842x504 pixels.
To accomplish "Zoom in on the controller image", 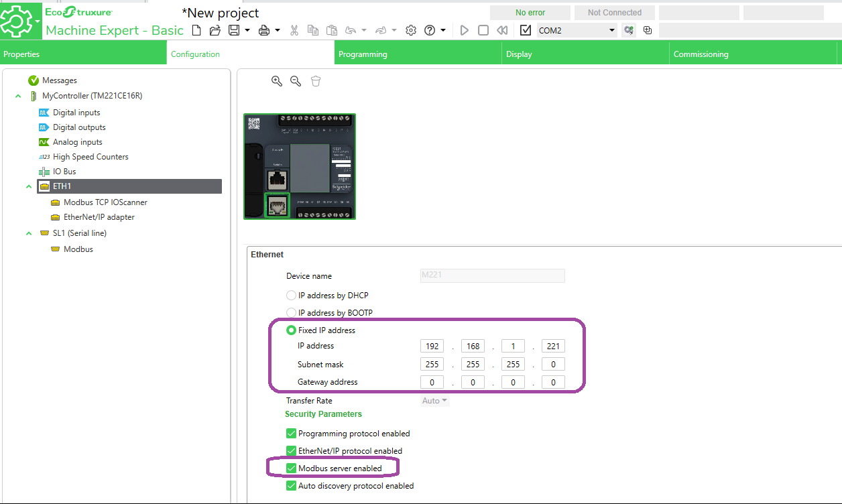I will (276, 81).
